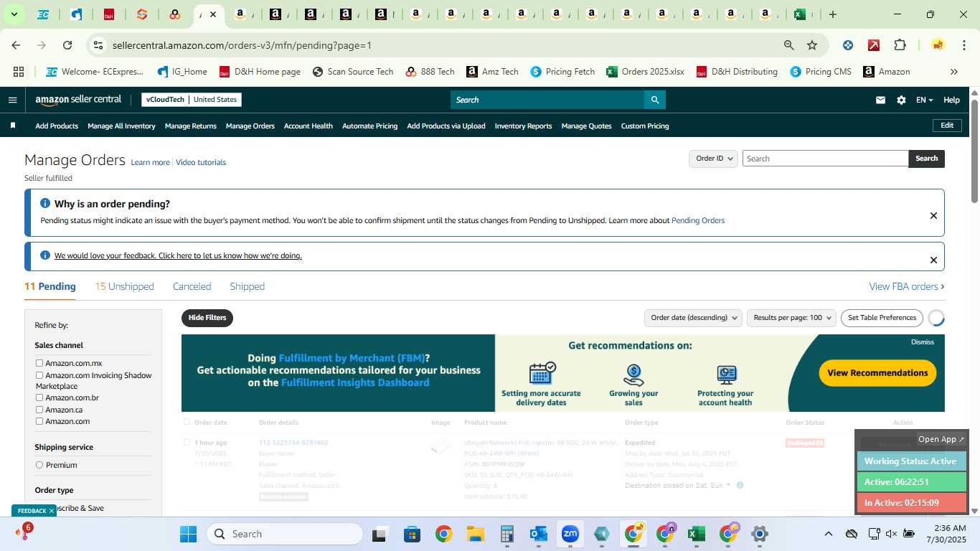Switch to the Canceled tab
The height and width of the screenshot is (551, 980).
(192, 286)
